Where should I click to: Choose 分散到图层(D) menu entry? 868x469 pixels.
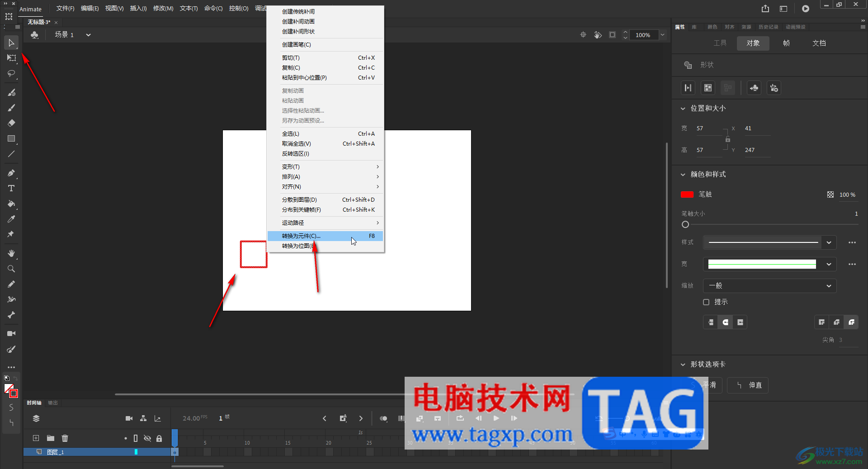325,200
